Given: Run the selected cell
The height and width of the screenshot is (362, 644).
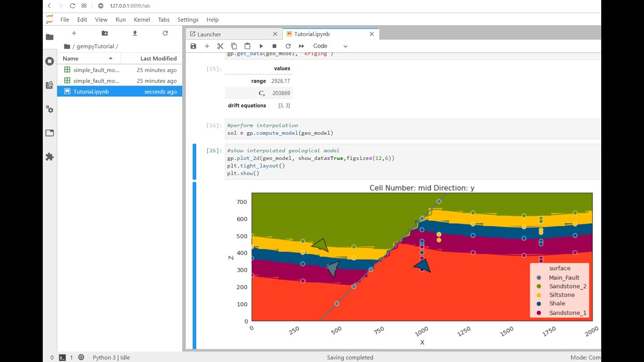Looking at the screenshot, I should point(261,46).
